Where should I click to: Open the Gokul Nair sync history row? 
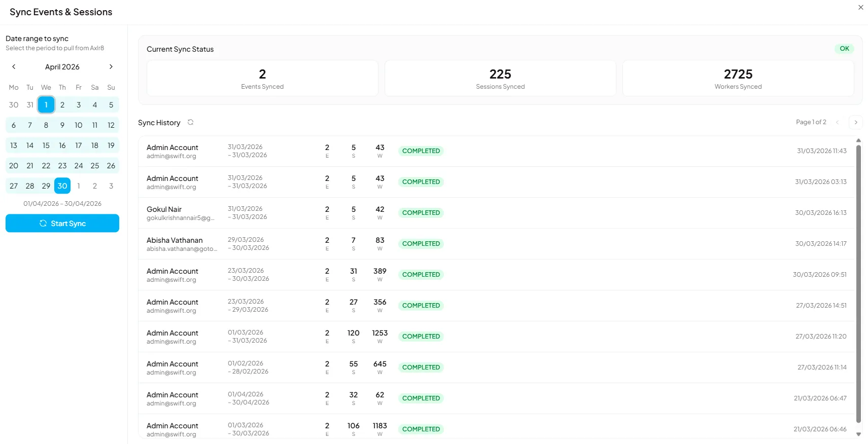click(x=497, y=213)
